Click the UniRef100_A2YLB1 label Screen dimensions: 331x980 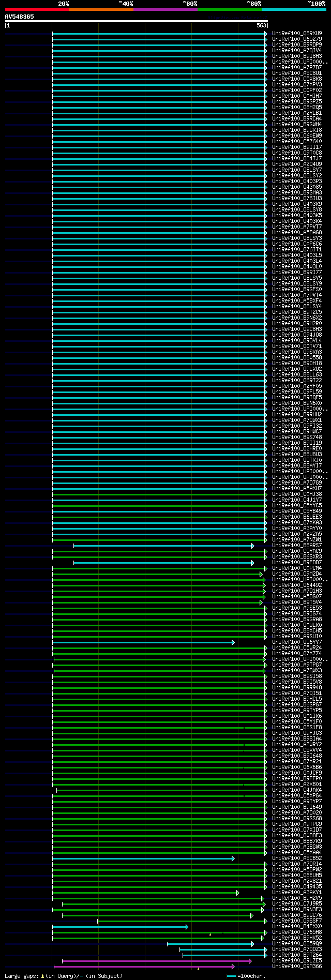coord(297,113)
